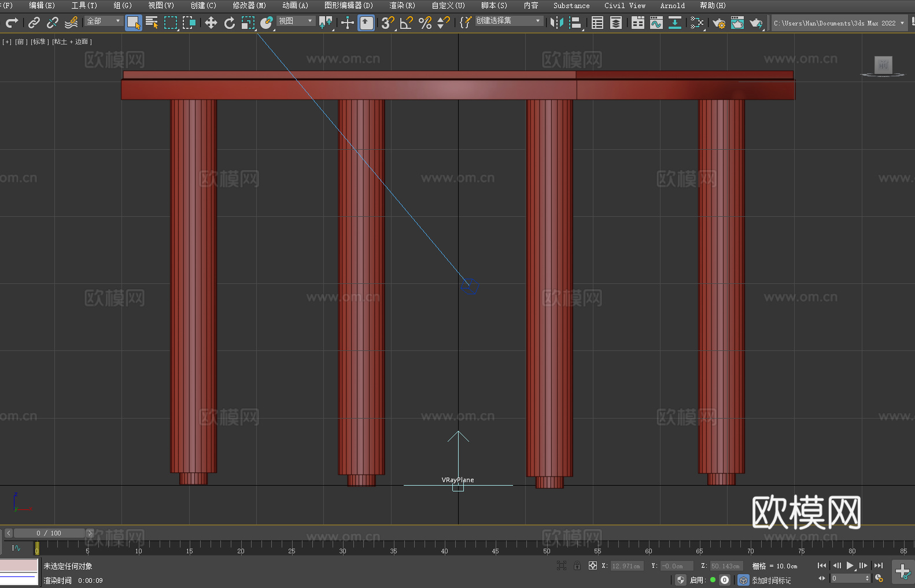Open the 工具(T) menu
Image resolution: width=915 pixels, height=588 pixels.
coord(84,6)
